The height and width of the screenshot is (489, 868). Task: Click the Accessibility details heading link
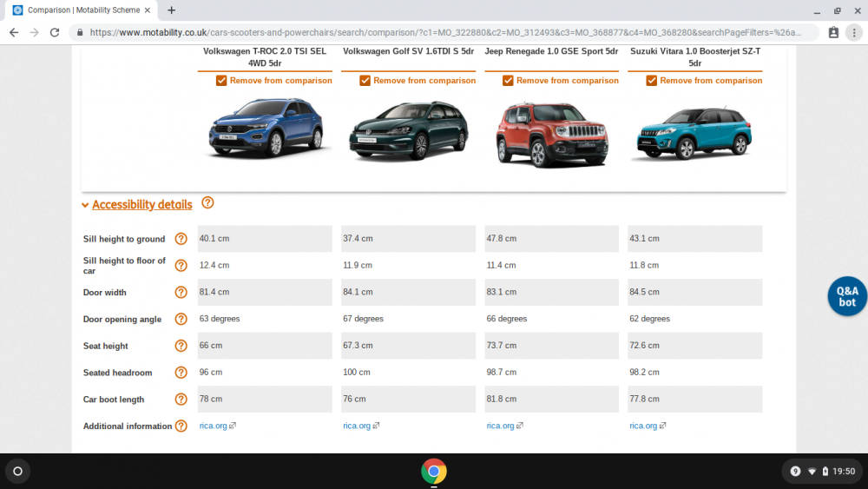click(142, 204)
